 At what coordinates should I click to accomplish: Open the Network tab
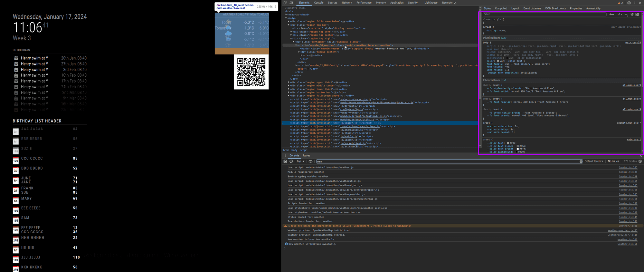[x=347, y=3]
